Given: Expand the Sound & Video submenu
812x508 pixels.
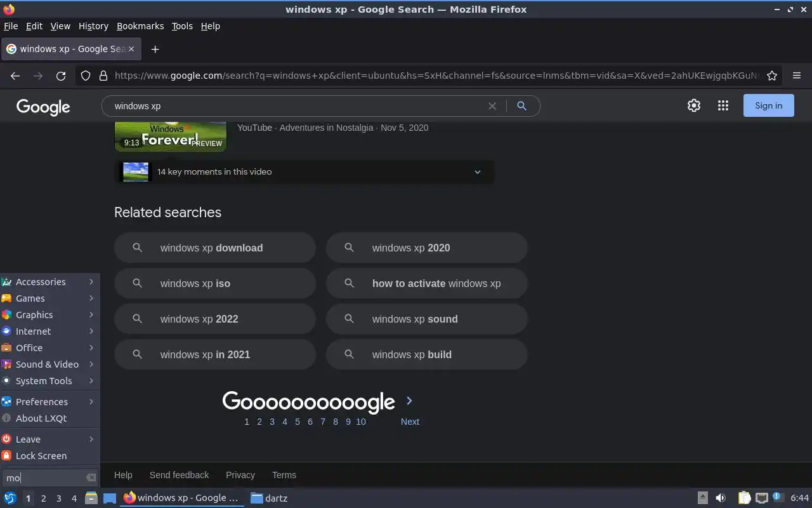Looking at the screenshot, I should pyautogui.click(x=50, y=364).
